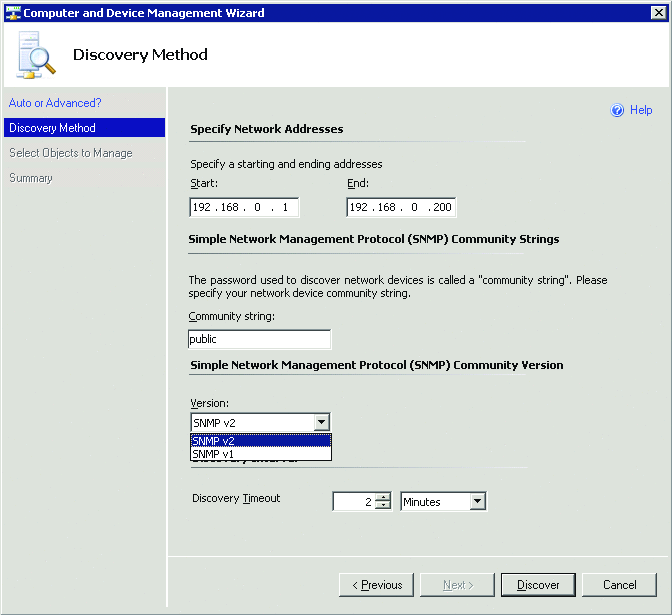Choose SNMP v2 from the version list
Screen dimensions: 672x615
[260, 440]
